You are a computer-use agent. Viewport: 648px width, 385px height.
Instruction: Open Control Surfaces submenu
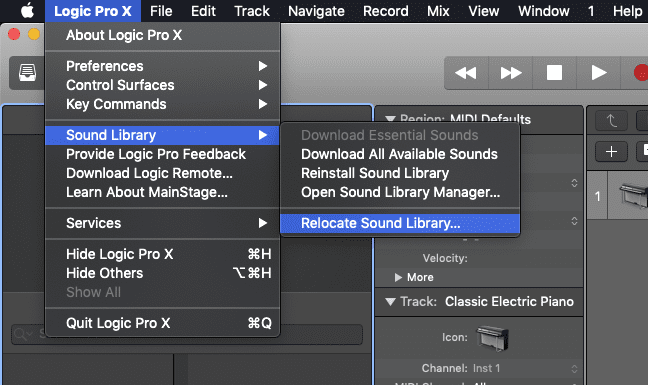pyautogui.click(x=162, y=85)
